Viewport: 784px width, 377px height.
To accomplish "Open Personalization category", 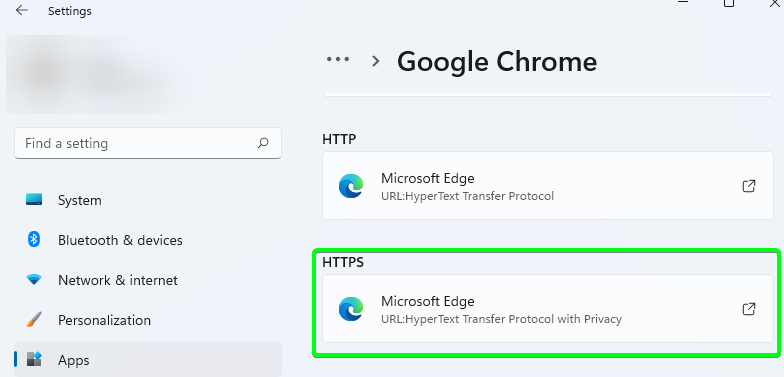I will 148,320.
